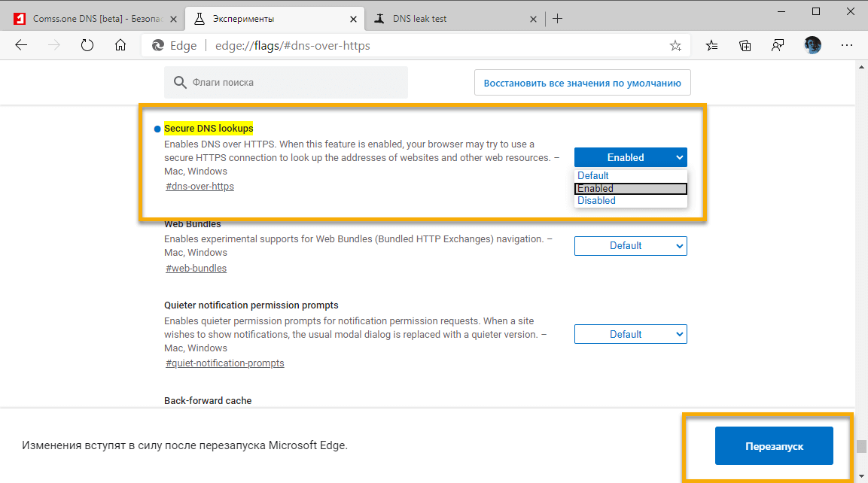Open the browser settings ellipsis menu
The height and width of the screenshot is (483, 868).
(846, 45)
